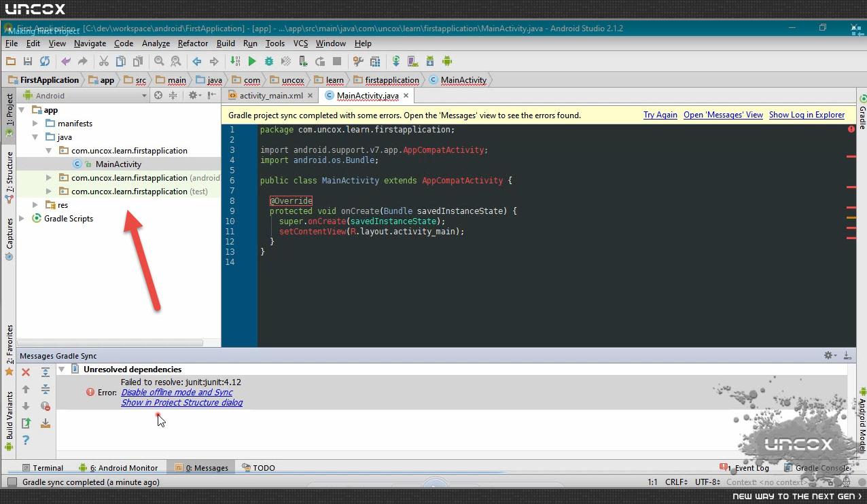Open Messages panel gear settings menu
Image resolution: width=867 pixels, height=504 pixels.
[x=829, y=355]
